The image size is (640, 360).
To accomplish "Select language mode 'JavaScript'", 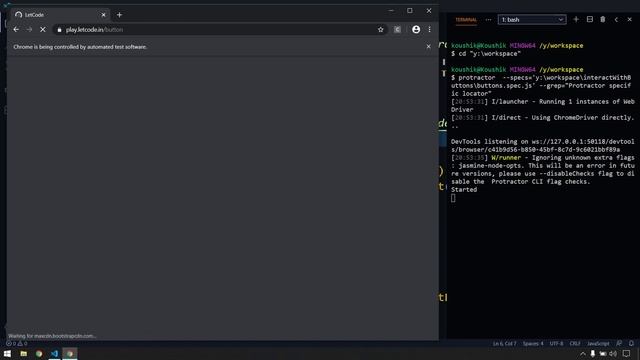I will point(598,343).
